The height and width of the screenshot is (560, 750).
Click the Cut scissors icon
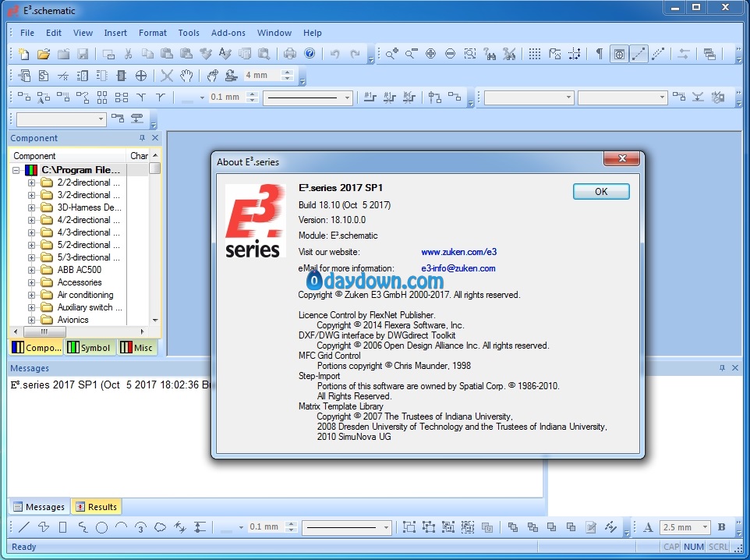click(128, 54)
